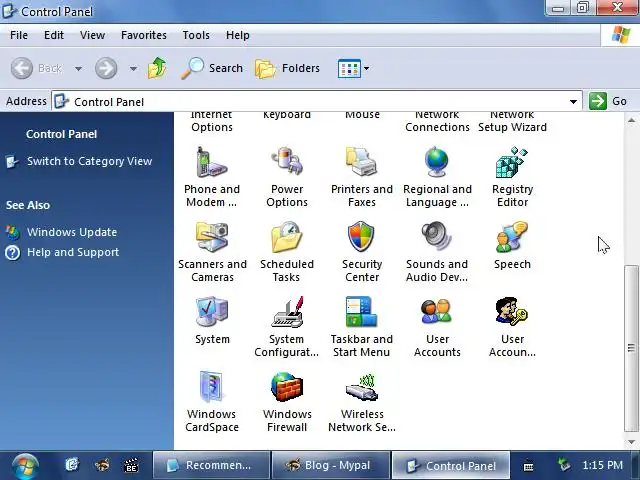Click the Control Panel taskbar button
This screenshot has width=640, height=480.
point(451,465)
